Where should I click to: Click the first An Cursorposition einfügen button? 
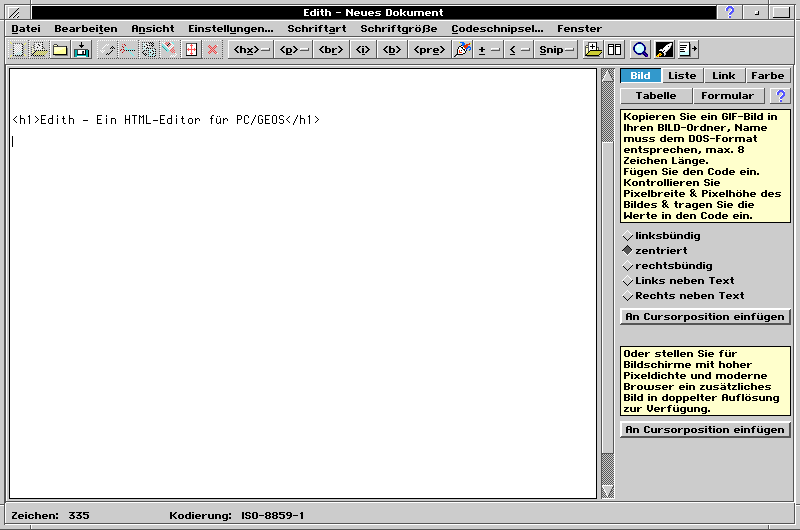click(x=704, y=317)
